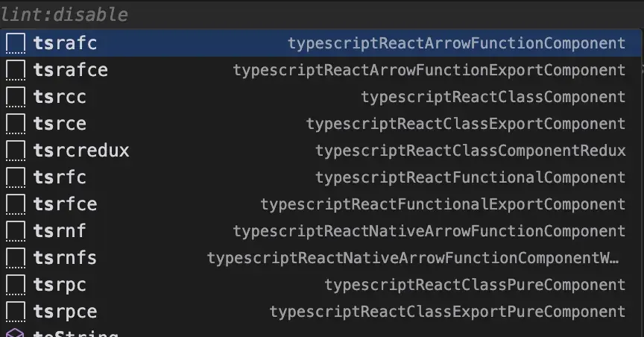
Task: Choose the tsrafce completion entry
Action: point(71,70)
